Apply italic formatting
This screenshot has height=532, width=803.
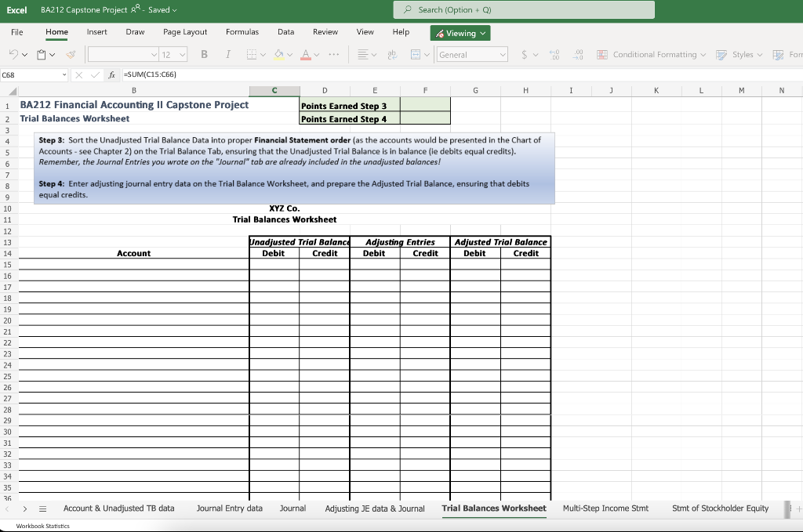pyautogui.click(x=228, y=55)
